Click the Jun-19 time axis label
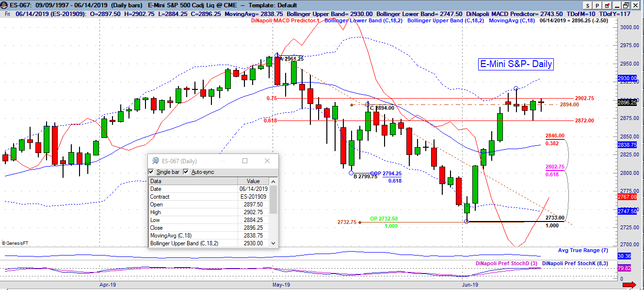The height and width of the screenshot is (290, 644). pyautogui.click(x=469, y=285)
